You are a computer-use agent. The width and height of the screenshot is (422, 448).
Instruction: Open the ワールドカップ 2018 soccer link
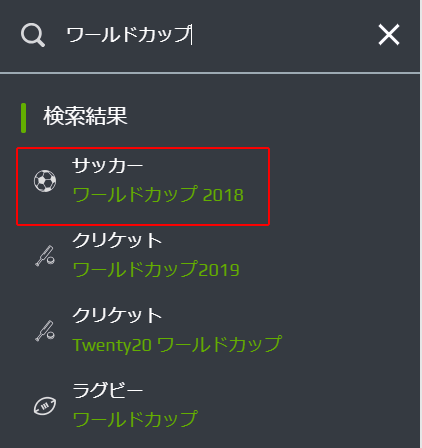(x=158, y=195)
